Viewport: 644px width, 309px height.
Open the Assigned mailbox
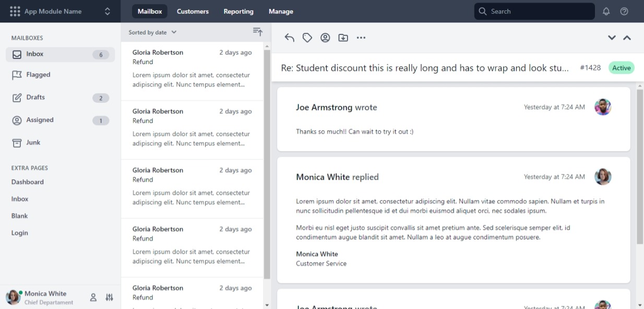coord(60,120)
